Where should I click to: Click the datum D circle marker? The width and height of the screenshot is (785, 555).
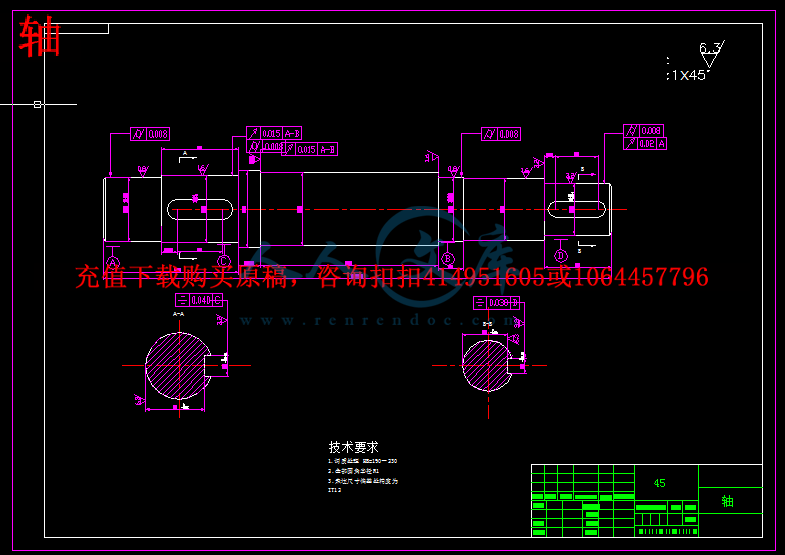click(561, 256)
